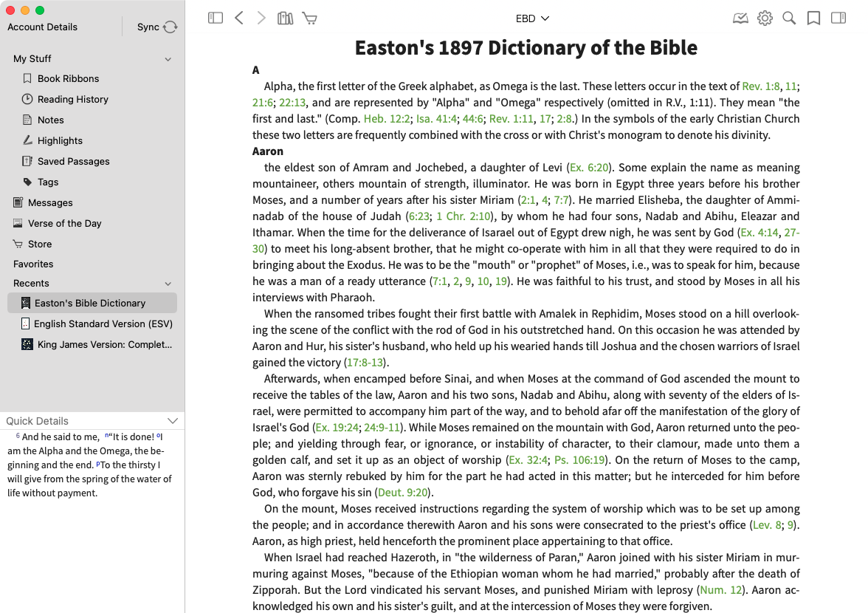Open the Highlights sidebar item

point(60,140)
